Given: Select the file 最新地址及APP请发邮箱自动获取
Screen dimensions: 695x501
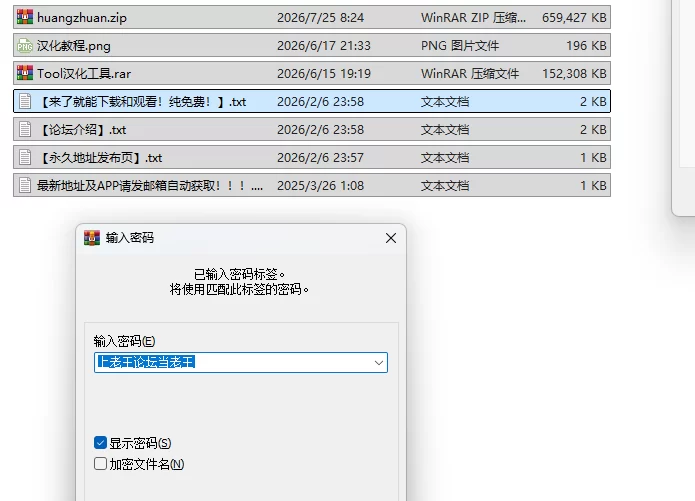Looking at the screenshot, I should [150, 185].
